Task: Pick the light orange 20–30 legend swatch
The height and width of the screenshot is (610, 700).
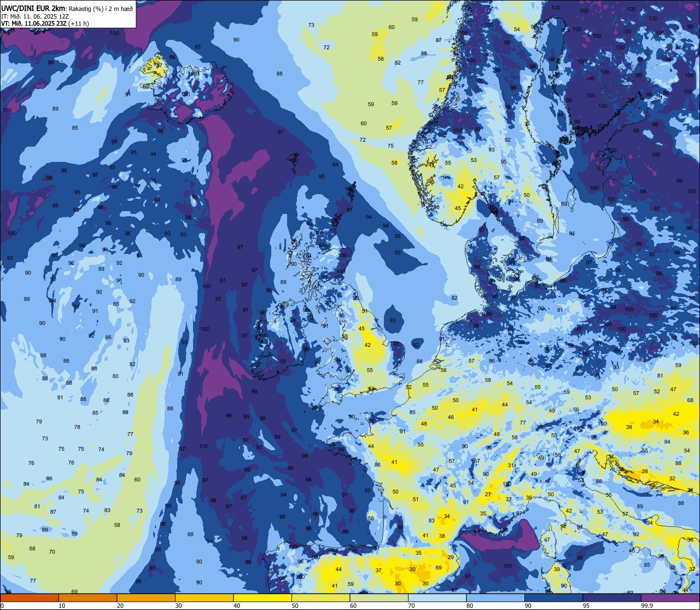Action: (x=146, y=598)
